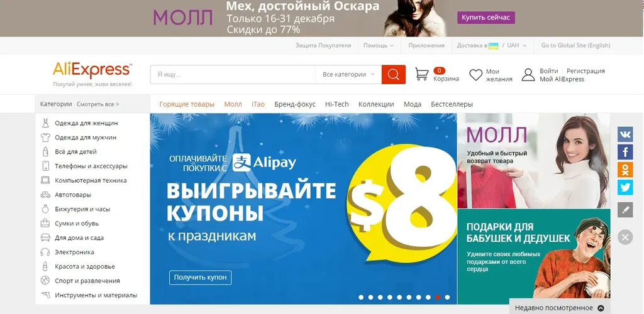The height and width of the screenshot is (314, 644).
Task: Open the 'Все категории' dropdown
Action: click(x=348, y=75)
